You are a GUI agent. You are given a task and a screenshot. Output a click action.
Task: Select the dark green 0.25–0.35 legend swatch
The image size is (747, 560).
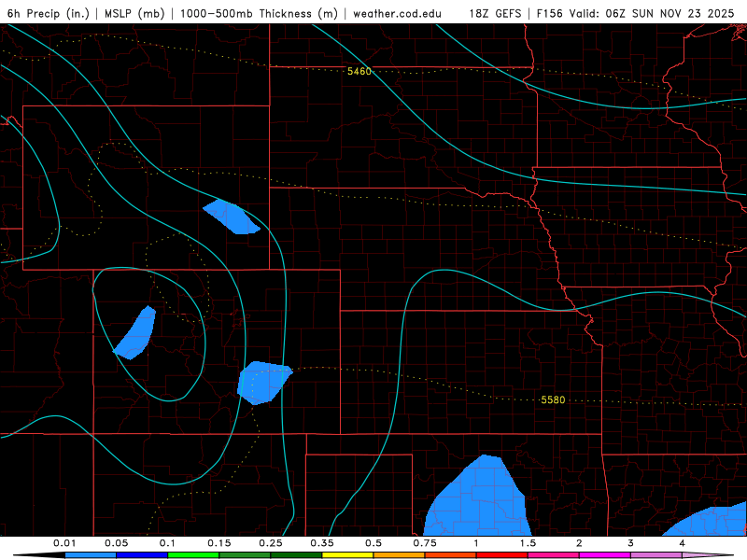click(296, 555)
